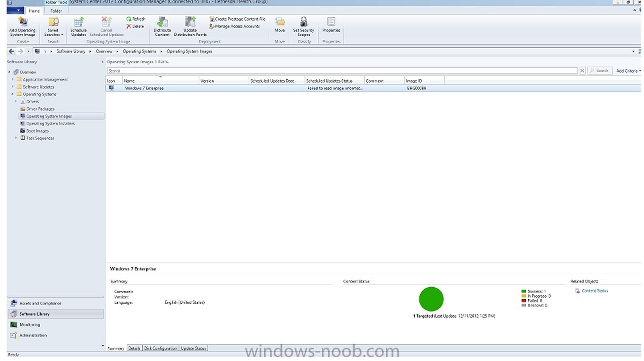Click Manage Access Accounts
This screenshot has height=361, width=644.
[235, 26]
